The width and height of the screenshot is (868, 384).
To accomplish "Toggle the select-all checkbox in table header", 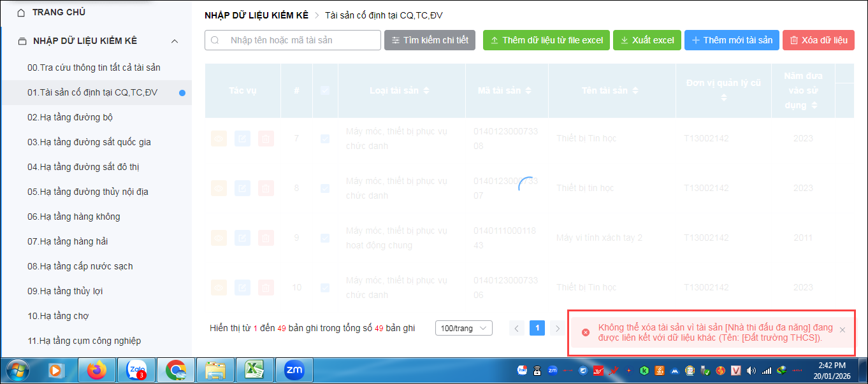I will pyautogui.click(x=325, y=90).
